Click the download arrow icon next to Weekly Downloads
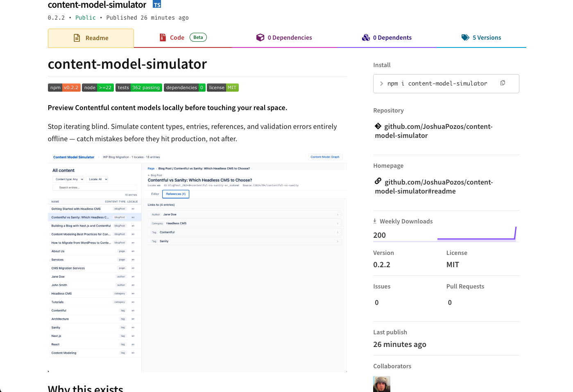The width and height of the screenshot is (573, 392). 374,221
